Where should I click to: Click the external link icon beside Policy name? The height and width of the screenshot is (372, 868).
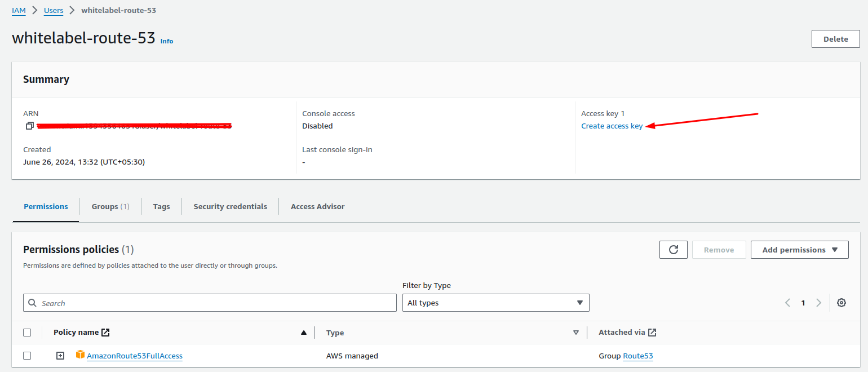pos(105,333)
